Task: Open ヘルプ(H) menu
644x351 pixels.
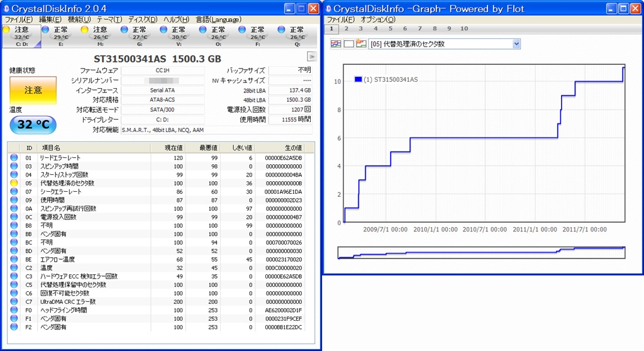Action: tap(176, 19)
